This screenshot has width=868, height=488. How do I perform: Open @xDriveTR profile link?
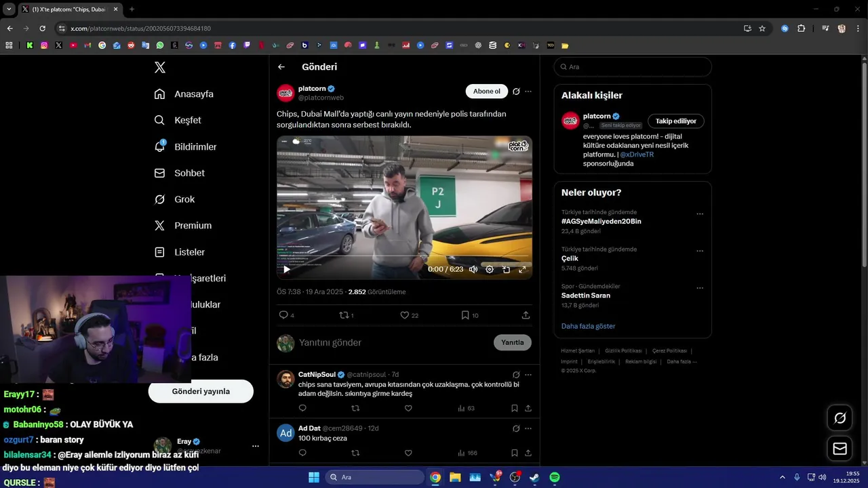coord(637,155)
